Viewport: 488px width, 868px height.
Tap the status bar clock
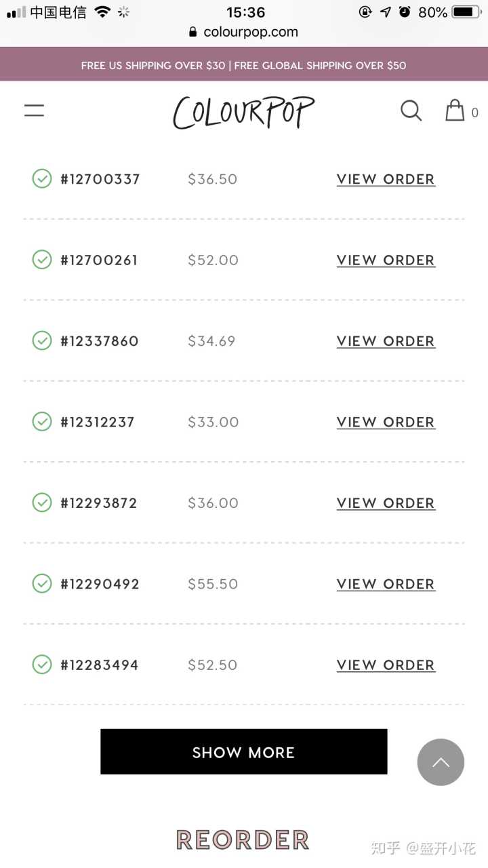(245, 12)
